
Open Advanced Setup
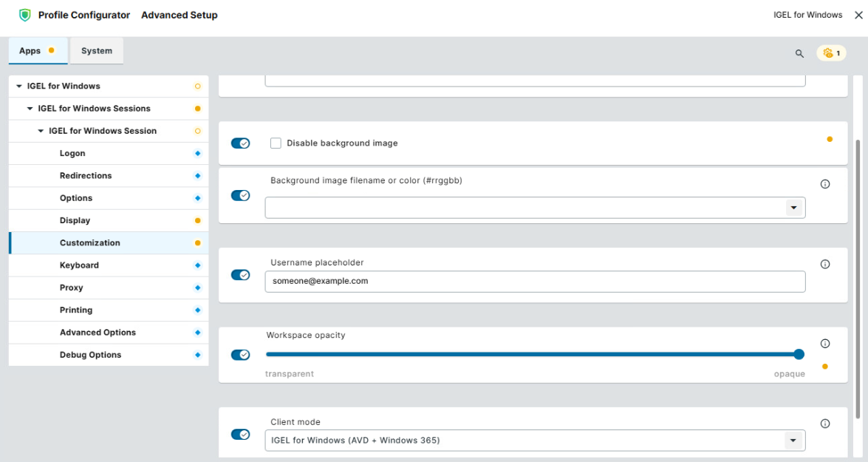tap(179, 14)
